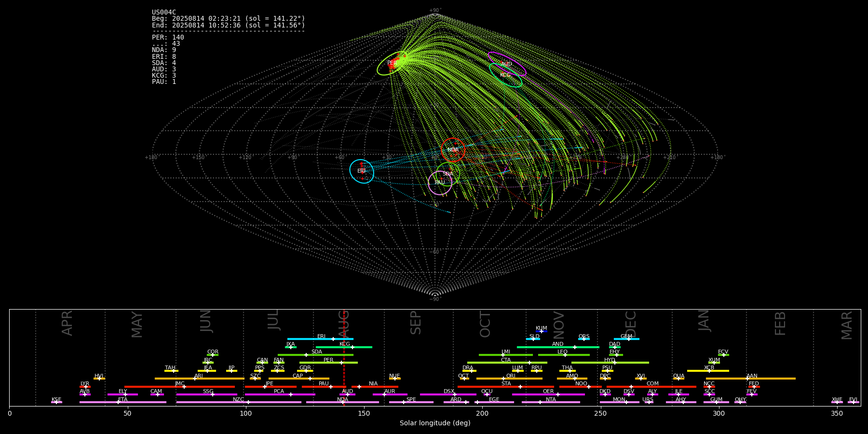Select the ORI orange bar in timeline
868x434 pixels.
[509, 379]
